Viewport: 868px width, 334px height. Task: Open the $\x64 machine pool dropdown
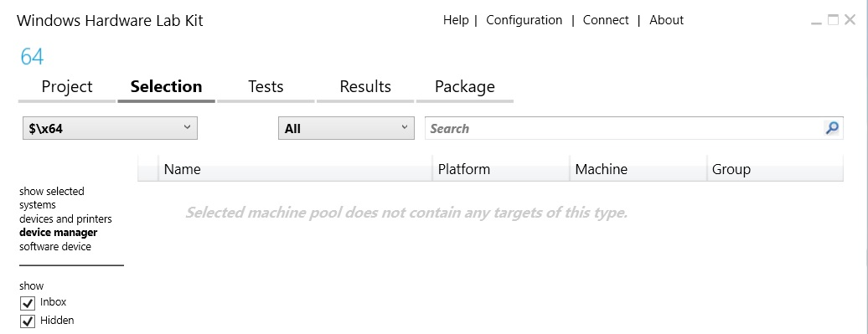pos(110,128)
